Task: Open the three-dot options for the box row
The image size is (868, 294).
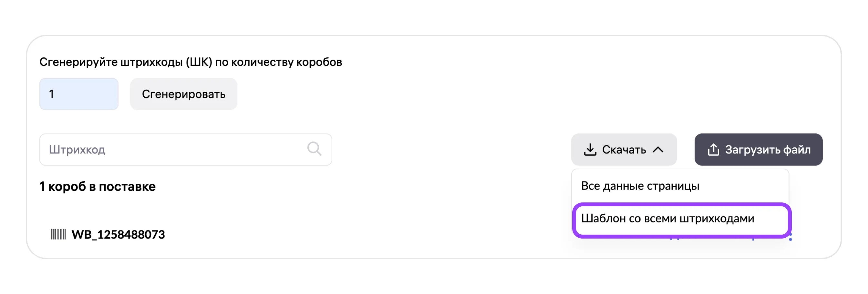Action: [x=790, y=238]
